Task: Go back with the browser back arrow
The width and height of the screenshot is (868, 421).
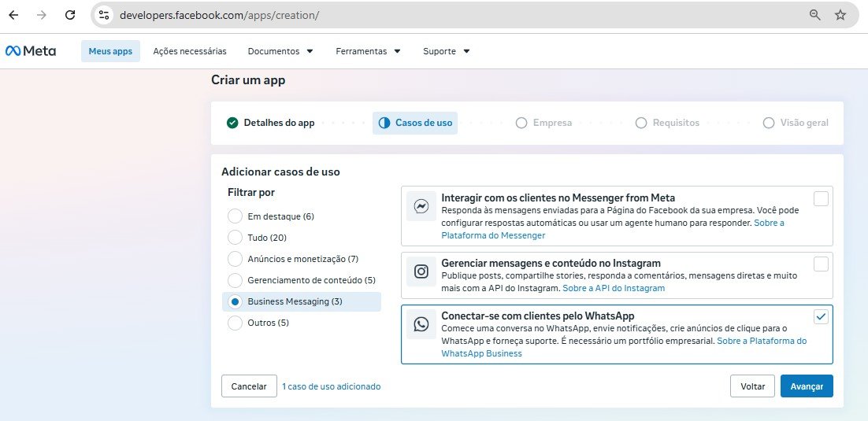Action: tap(13, 15)
